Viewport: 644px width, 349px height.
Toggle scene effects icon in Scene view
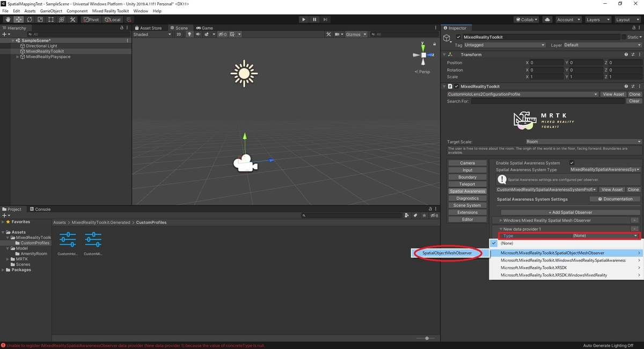click(207, 34)
